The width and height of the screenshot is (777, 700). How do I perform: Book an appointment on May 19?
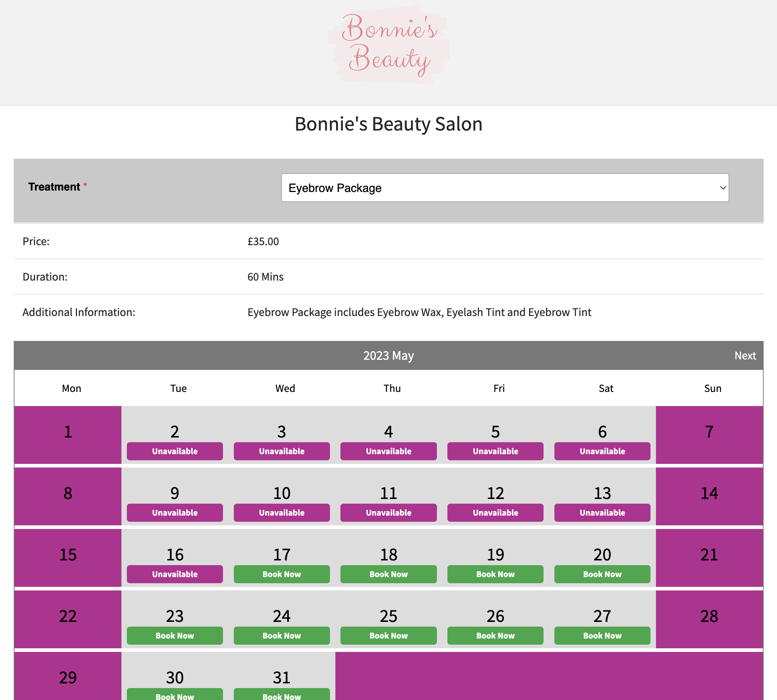pos(495,574)
